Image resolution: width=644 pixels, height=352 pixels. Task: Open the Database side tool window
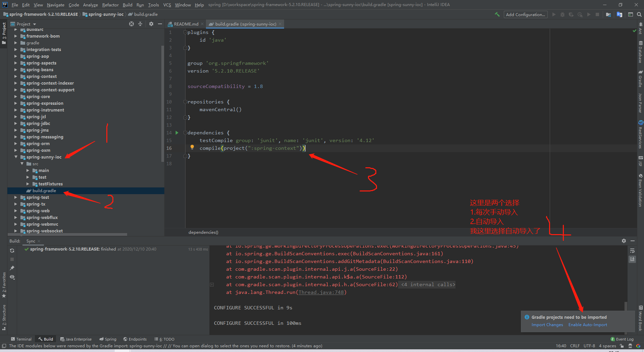tap(640, 52)
